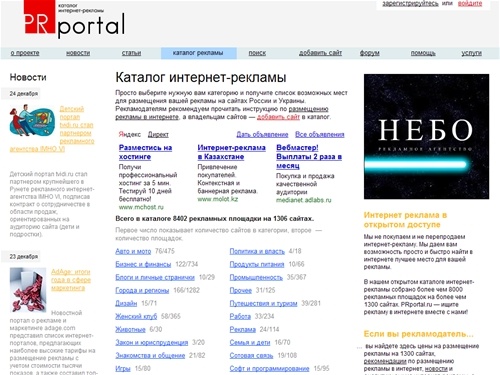Open 'Города и регионы' category
Viewport: 500px width, 375px height.
pos(142,291)
